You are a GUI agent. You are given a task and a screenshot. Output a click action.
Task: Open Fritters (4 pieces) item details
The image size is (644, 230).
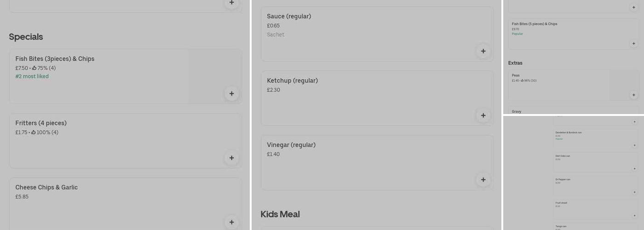tap(41, 123)
